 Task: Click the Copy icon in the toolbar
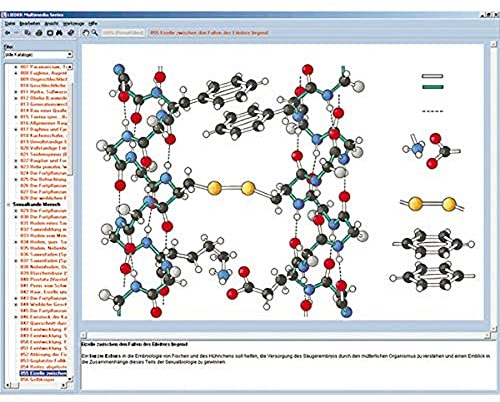28,33
